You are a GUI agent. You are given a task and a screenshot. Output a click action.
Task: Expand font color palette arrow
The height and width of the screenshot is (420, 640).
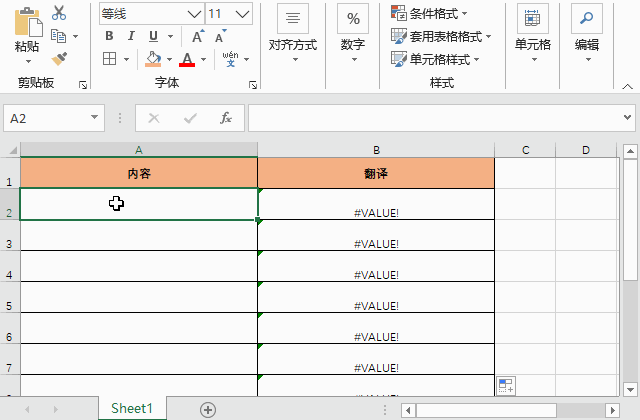[203, 59]
